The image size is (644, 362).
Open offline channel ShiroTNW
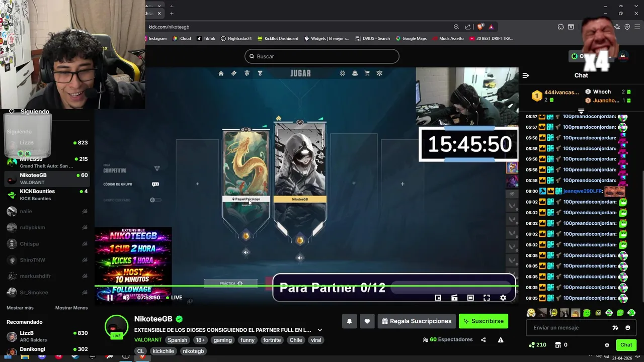[48, 260]
